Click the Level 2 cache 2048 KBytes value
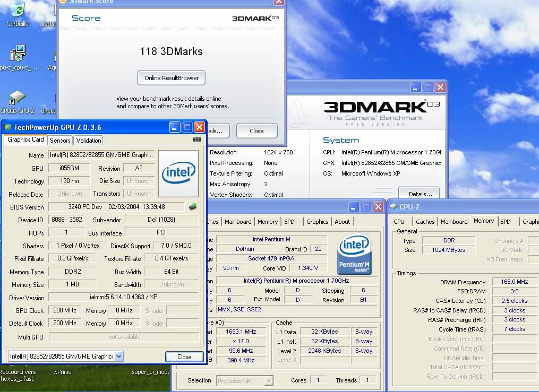 [x=324, y=351]
